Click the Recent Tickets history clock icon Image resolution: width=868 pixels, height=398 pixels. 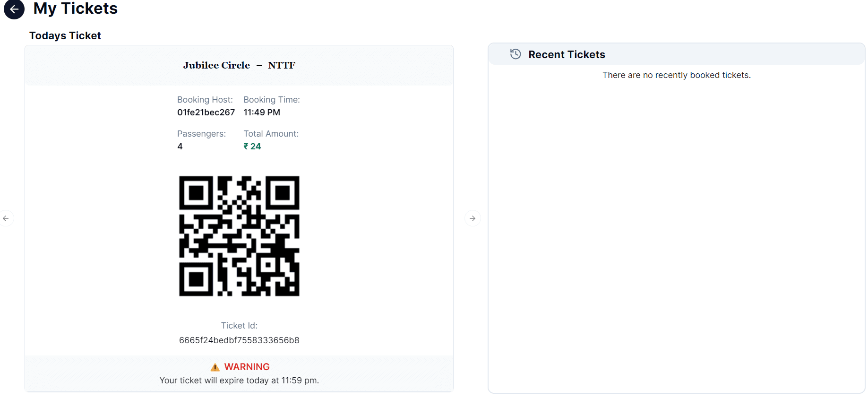click(x=516, y=54)
